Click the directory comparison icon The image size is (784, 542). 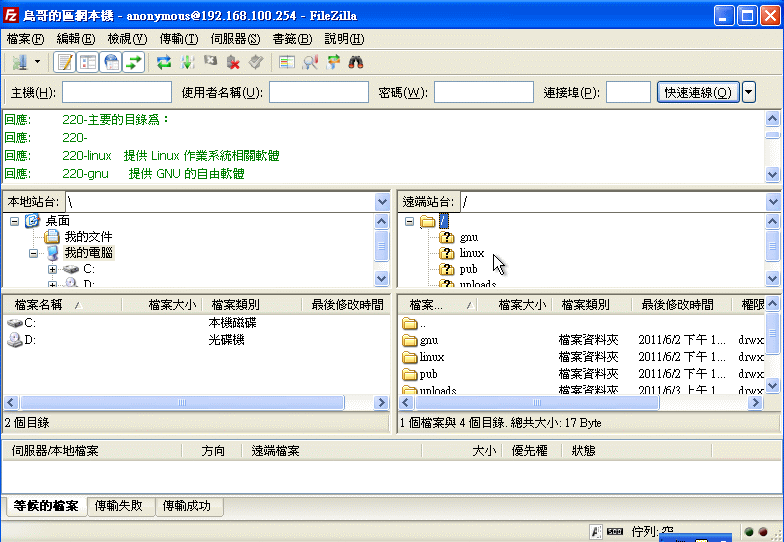point(310,62)
